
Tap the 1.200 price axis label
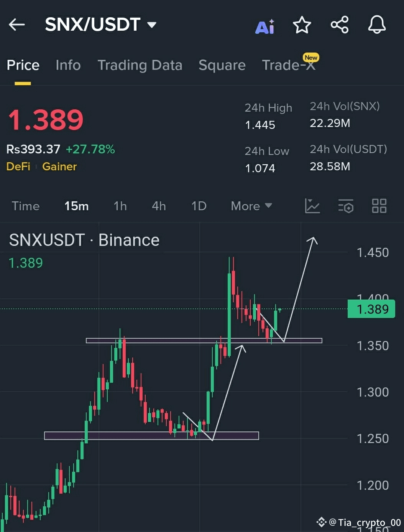point(373,486)
